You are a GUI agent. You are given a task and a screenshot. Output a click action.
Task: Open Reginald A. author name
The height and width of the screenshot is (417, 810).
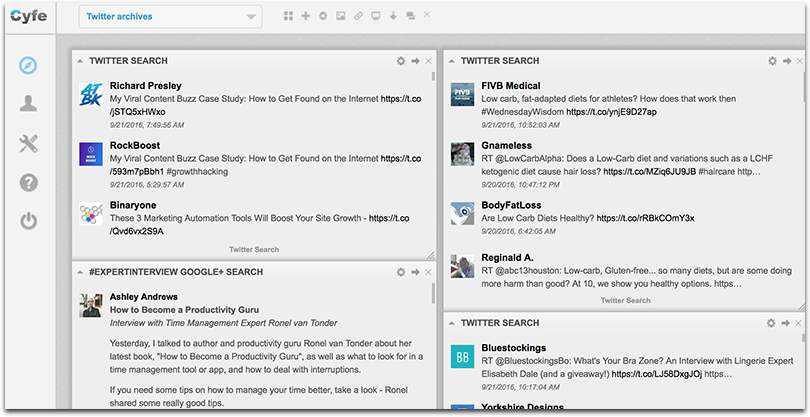(x=507, y=258)
